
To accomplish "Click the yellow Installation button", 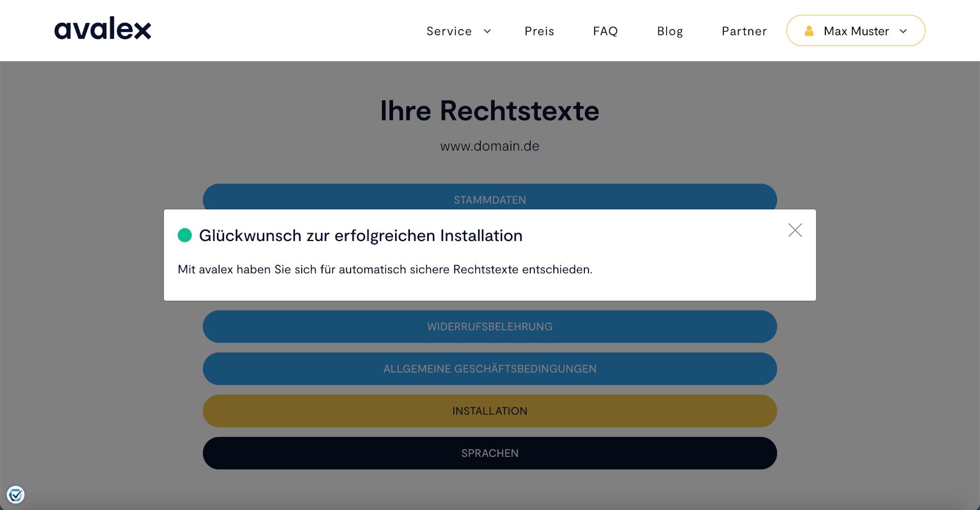I will [489, 411].
